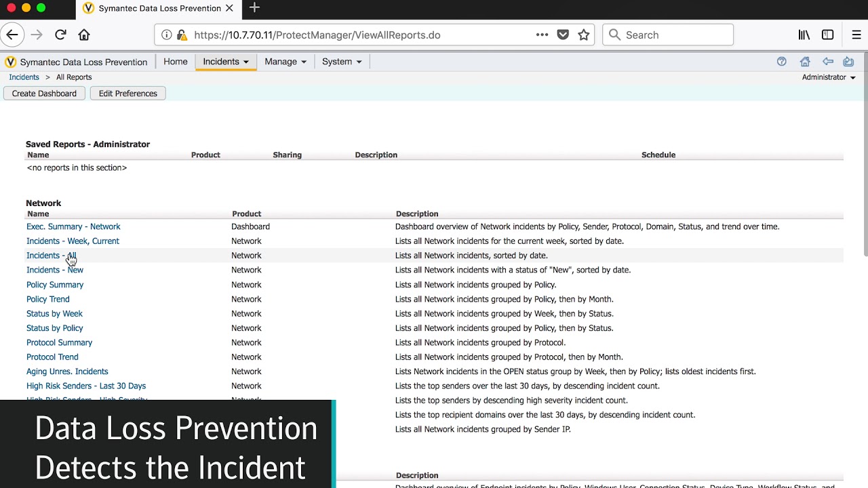Open the Status by Policy report
The image size is (868, 488).
point(55,328)
